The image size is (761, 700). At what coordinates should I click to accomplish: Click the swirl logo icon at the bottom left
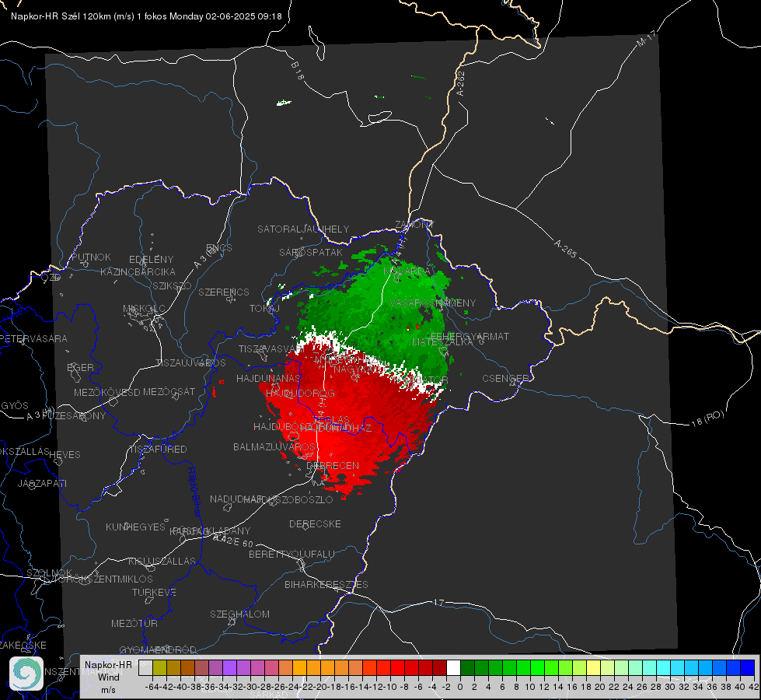click(26, 674)
